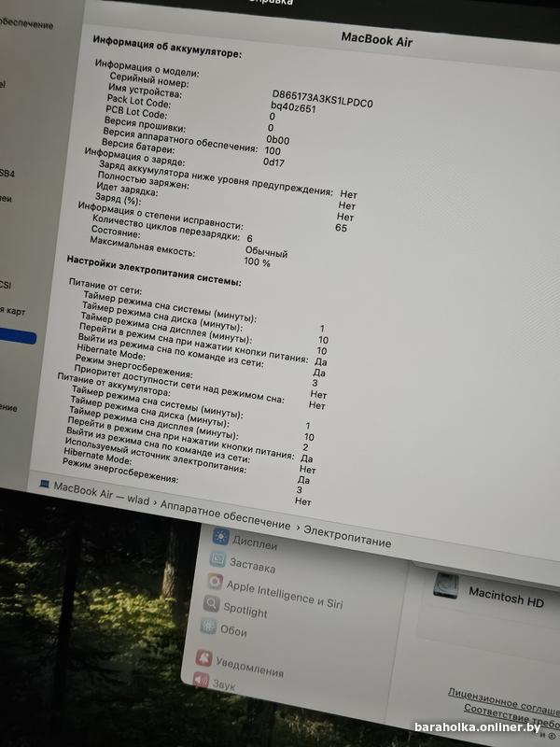Viewport: 560px width, 747px height.
Task: Select the highlighted blue sidebar item
Action: click(x=18, y=336)
